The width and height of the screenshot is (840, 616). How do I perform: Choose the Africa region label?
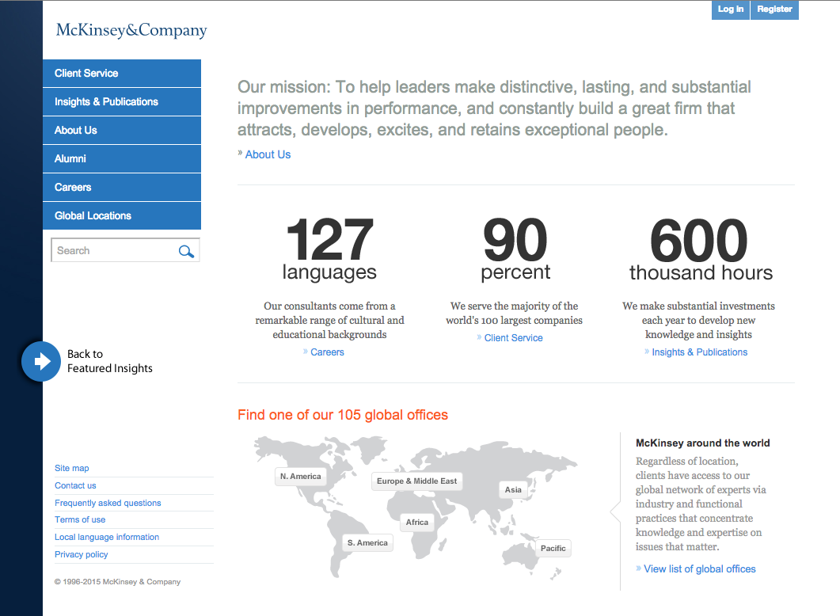coord(417,523)
